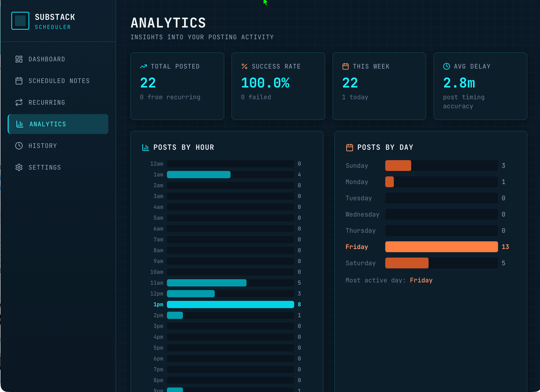Go to Scheduled Notes page
540x392 pixels.
pos(59,81)
